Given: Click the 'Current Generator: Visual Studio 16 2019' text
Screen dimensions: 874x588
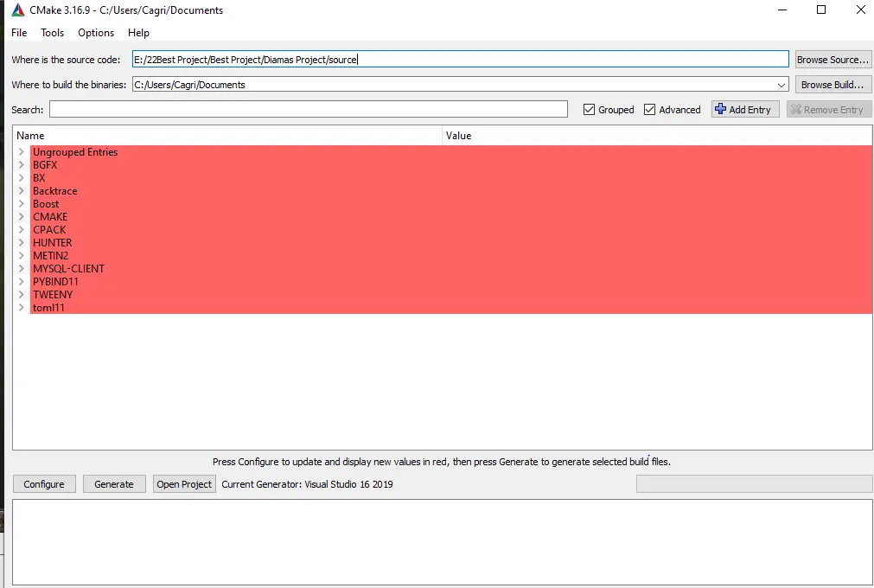Looking at the screenshot, I should [x=307, y=484].
